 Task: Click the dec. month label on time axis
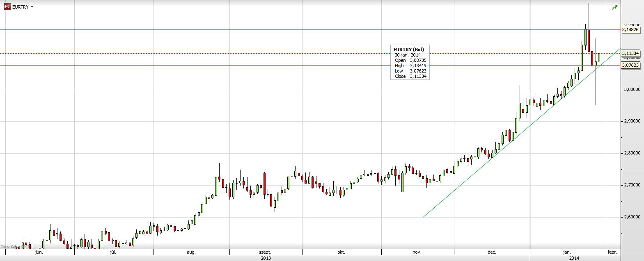pos(492,252)
